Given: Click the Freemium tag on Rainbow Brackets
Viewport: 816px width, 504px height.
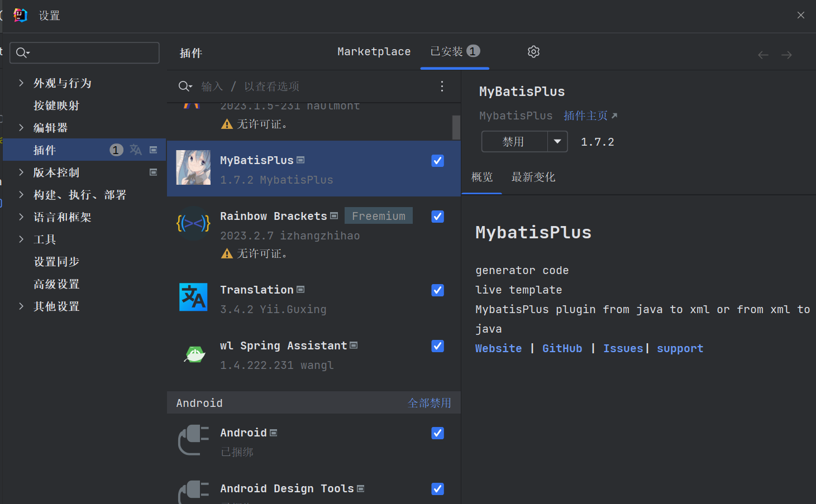Looking at the screenshot, I should (x=379, y=216).
